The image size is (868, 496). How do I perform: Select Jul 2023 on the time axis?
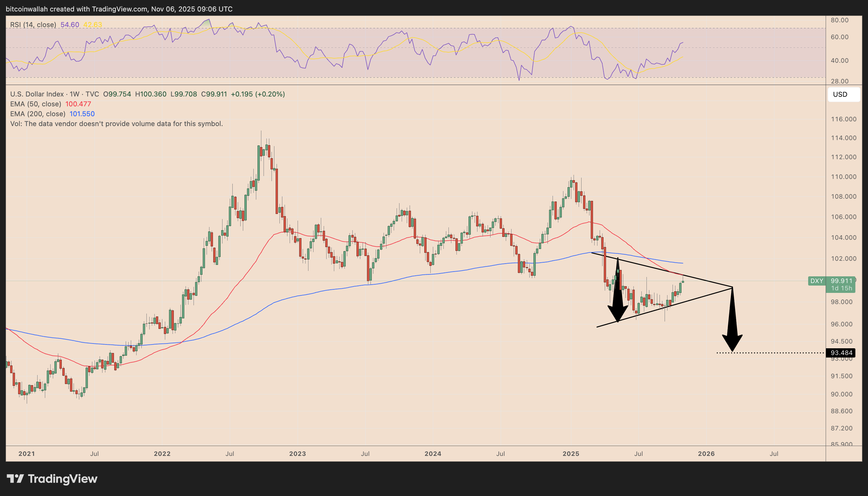365,453
